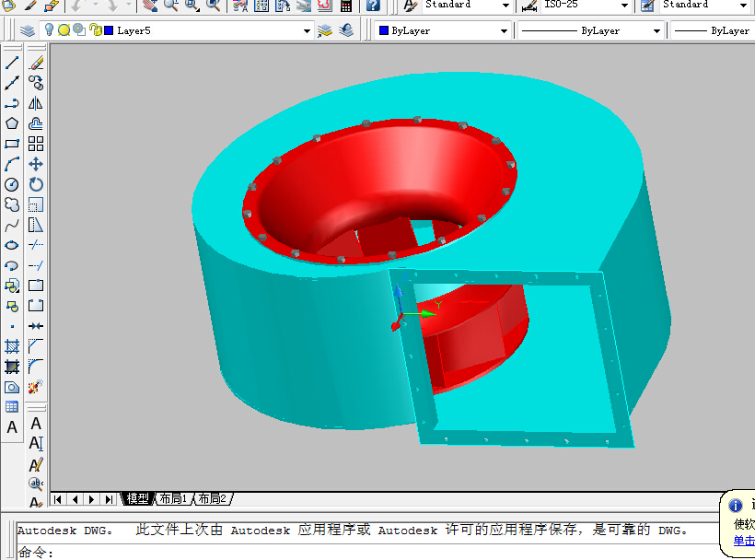This screenshot has width=755, height=560.
Task: Switch to the 布局1 layout tab
Action: pos(173,498)
